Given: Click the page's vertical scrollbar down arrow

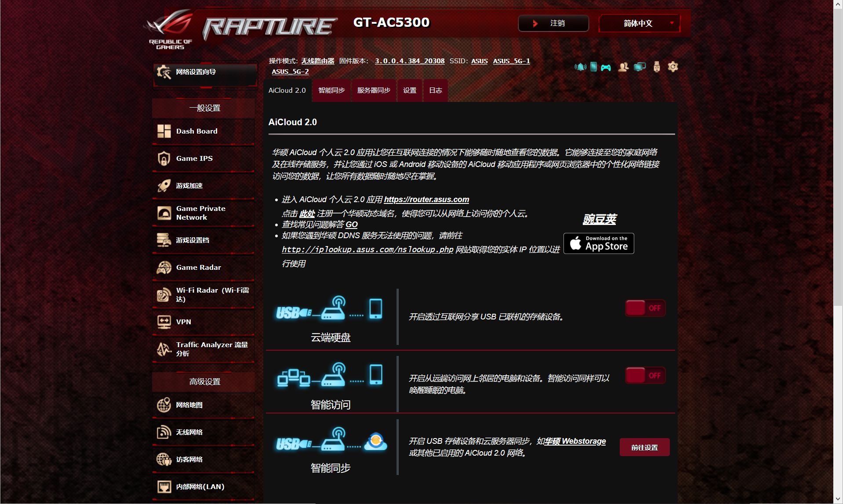Looking at the screenshot, I should tap(838, 499).
